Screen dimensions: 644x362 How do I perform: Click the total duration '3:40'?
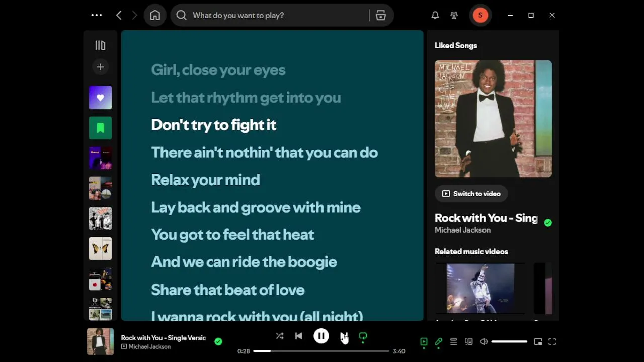coord(399,351)
